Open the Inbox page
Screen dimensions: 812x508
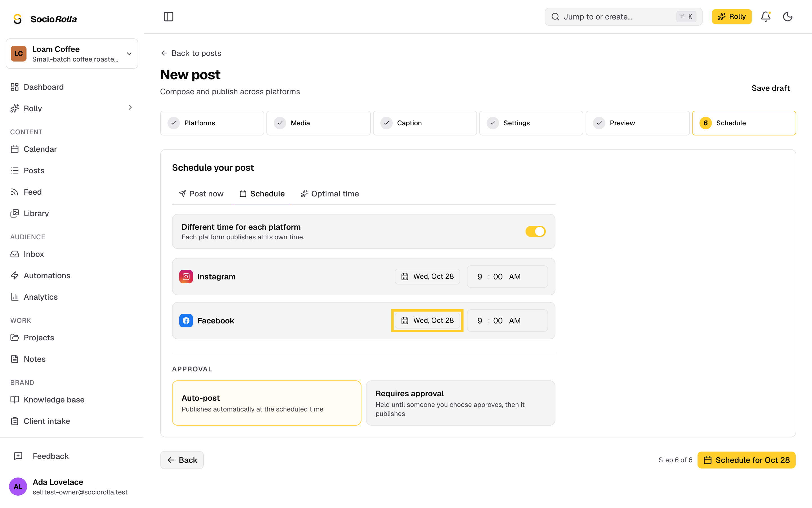tap(72, 254)
